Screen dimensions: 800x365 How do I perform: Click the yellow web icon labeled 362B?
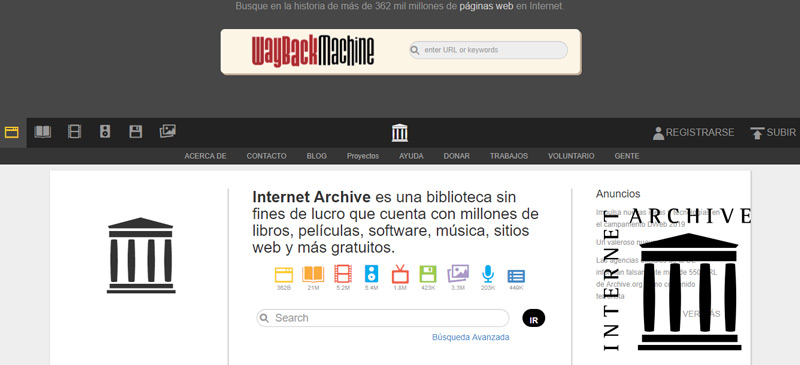(284, 275)
